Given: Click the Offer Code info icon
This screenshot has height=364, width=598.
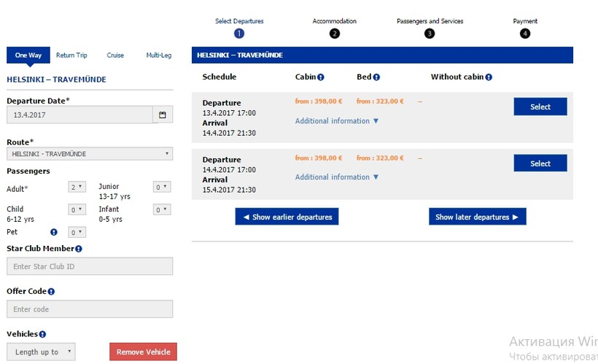Looking at the screenshot, I should [51, 292].
